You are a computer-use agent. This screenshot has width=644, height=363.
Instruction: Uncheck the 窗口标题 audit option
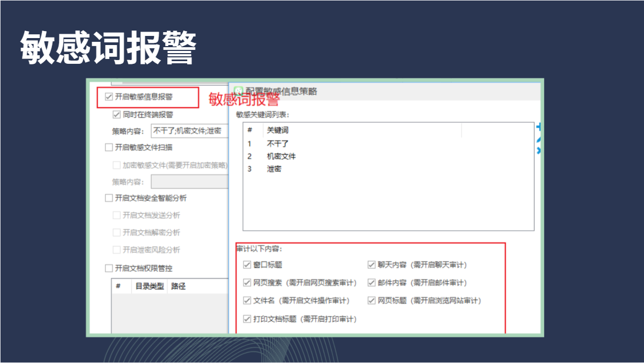pos(247,265)
